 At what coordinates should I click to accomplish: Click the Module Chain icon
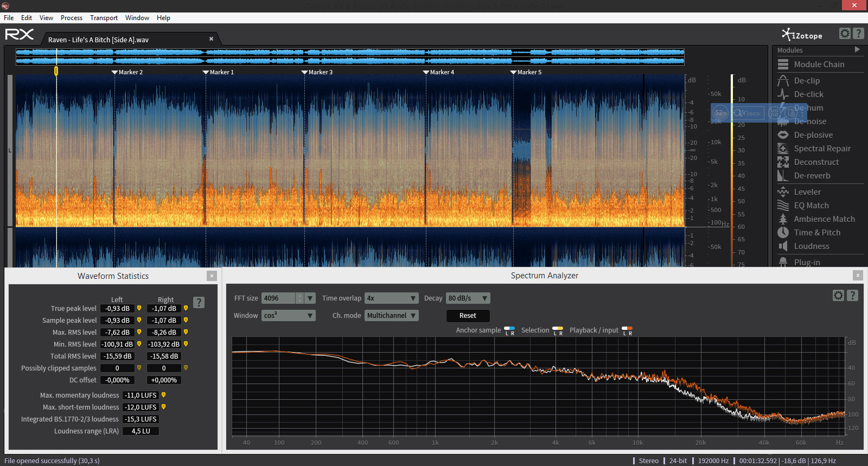click(783, 64)
